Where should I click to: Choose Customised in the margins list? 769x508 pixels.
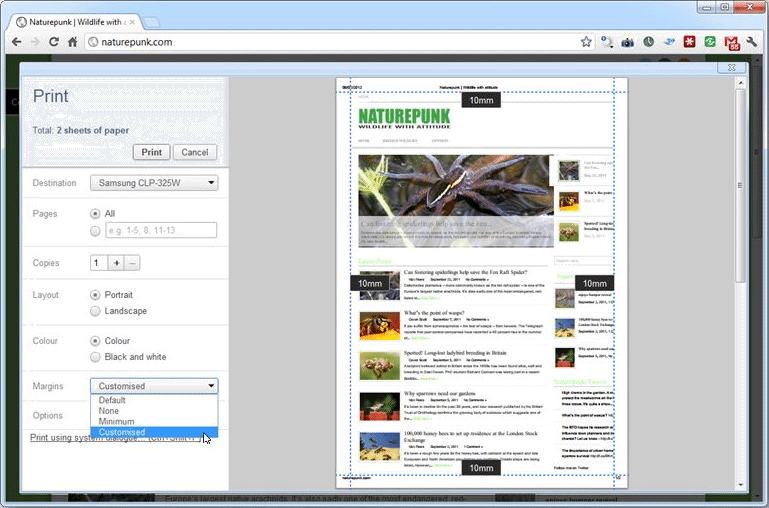point(154,432)
